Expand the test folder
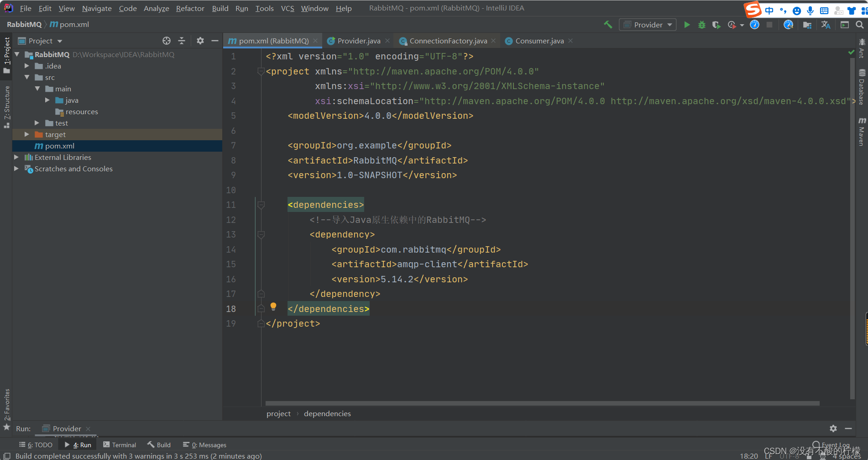 [37, 123]
